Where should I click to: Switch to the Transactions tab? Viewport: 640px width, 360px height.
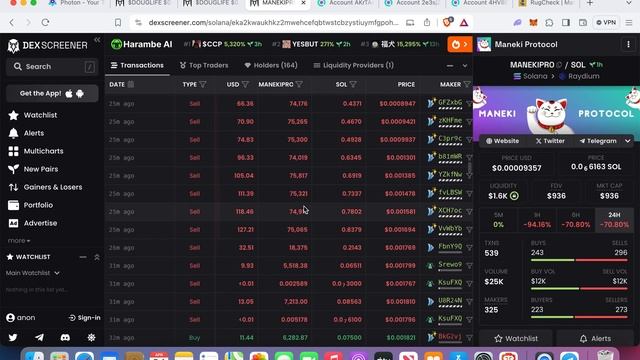point(137,65)
